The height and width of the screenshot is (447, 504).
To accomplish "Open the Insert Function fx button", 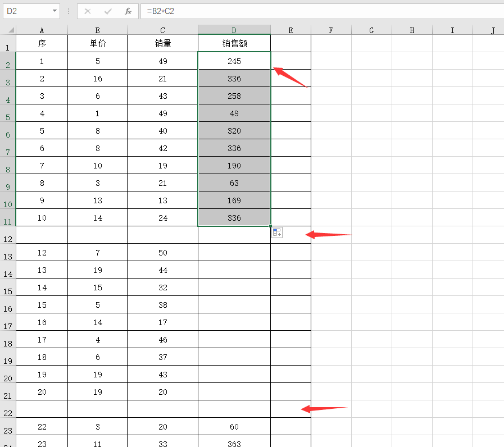I will click(128, 12).
